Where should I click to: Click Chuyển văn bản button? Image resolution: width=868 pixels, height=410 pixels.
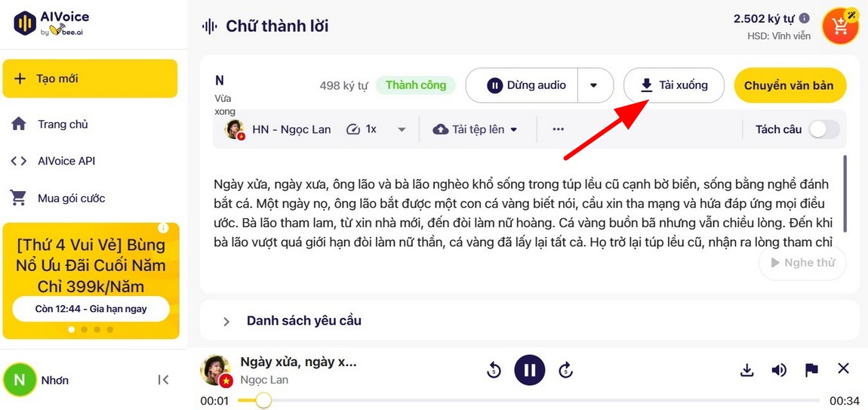tap(790, 85)
